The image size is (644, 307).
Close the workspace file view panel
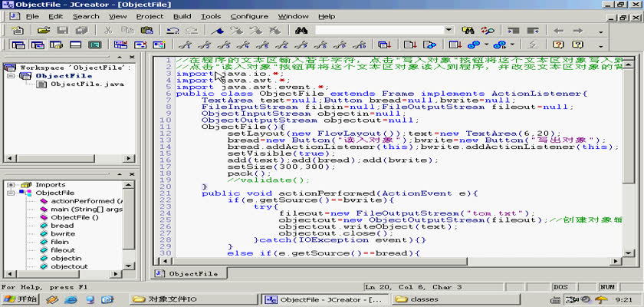pos(132,57)
